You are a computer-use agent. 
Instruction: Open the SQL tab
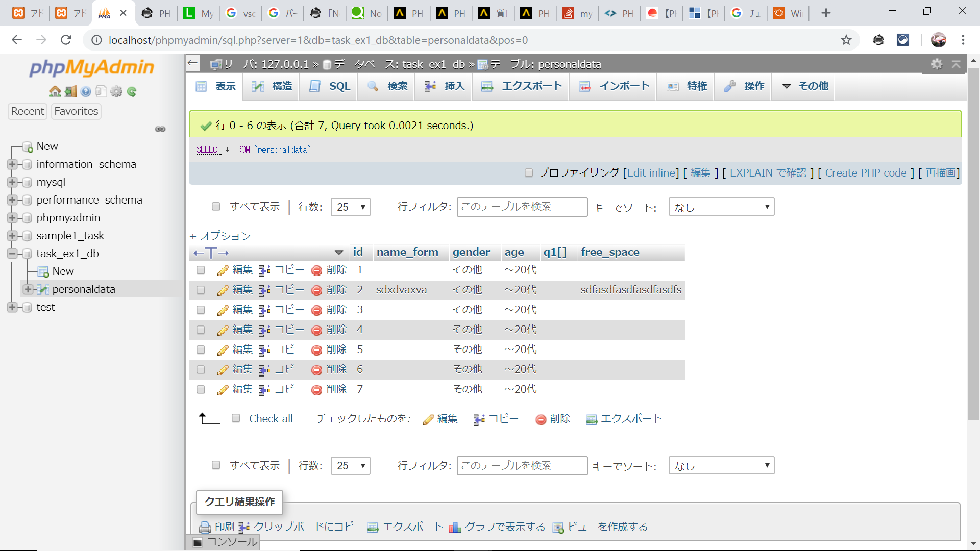click(x=330, y=86)
